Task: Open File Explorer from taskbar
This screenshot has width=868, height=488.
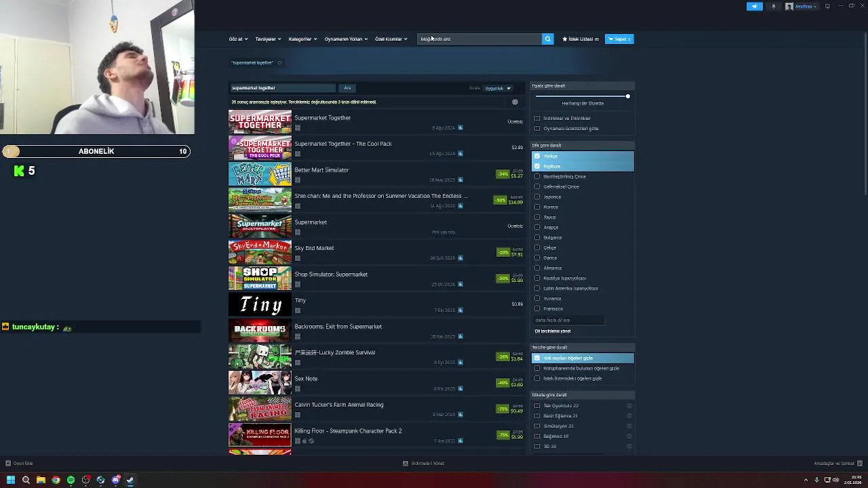Action: point(41,480)
